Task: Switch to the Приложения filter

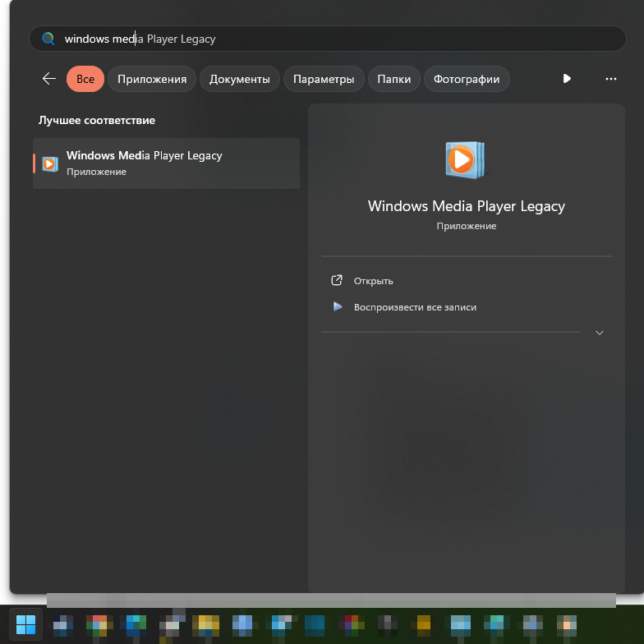Action: click(152, 79)
